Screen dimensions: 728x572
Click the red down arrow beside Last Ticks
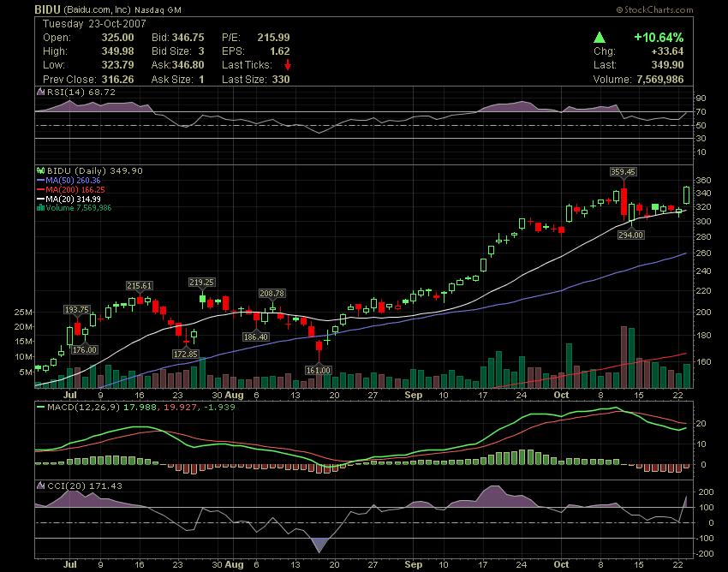coord(288,64)
